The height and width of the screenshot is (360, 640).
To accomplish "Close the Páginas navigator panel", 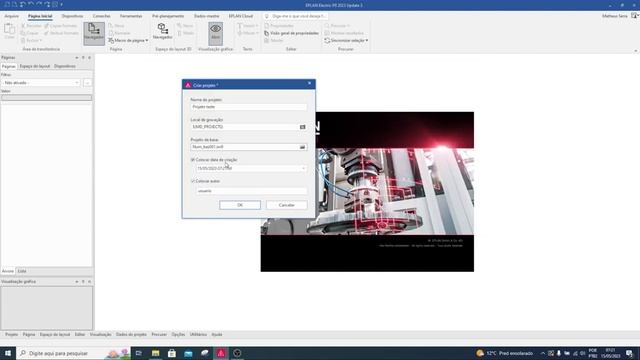I will 90,58.
